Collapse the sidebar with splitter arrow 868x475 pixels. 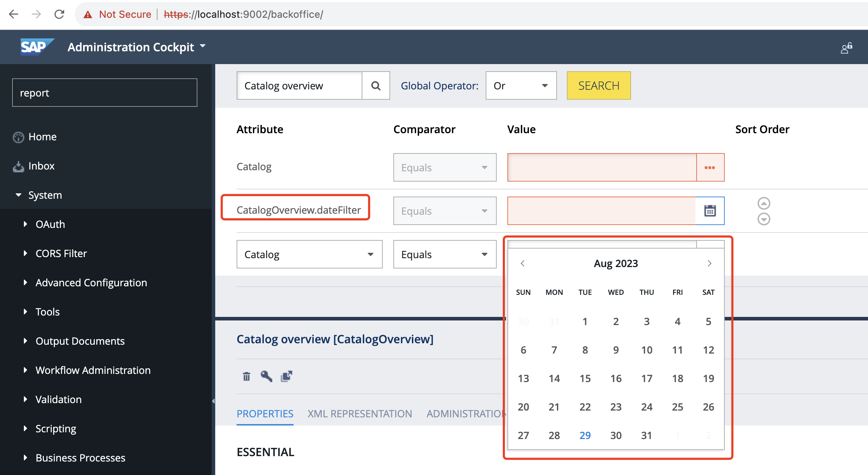[x=213, y=401]
